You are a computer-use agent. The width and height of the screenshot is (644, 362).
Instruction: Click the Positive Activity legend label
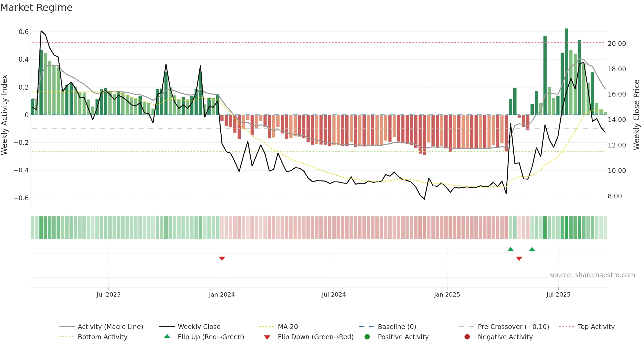pos(403,337)
